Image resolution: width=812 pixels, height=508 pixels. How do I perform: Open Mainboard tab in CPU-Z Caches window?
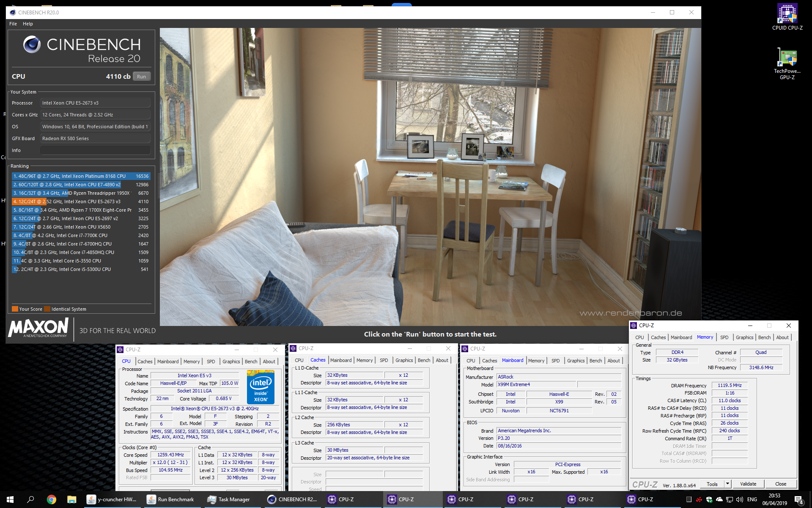pos(341,360)
